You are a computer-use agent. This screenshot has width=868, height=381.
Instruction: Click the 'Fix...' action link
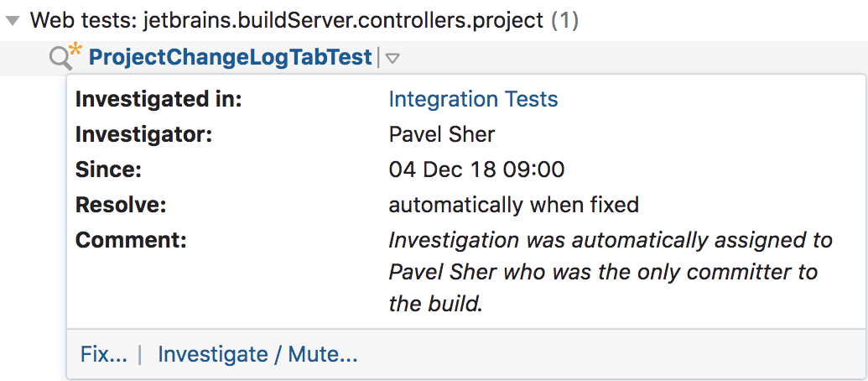(103, 354)
